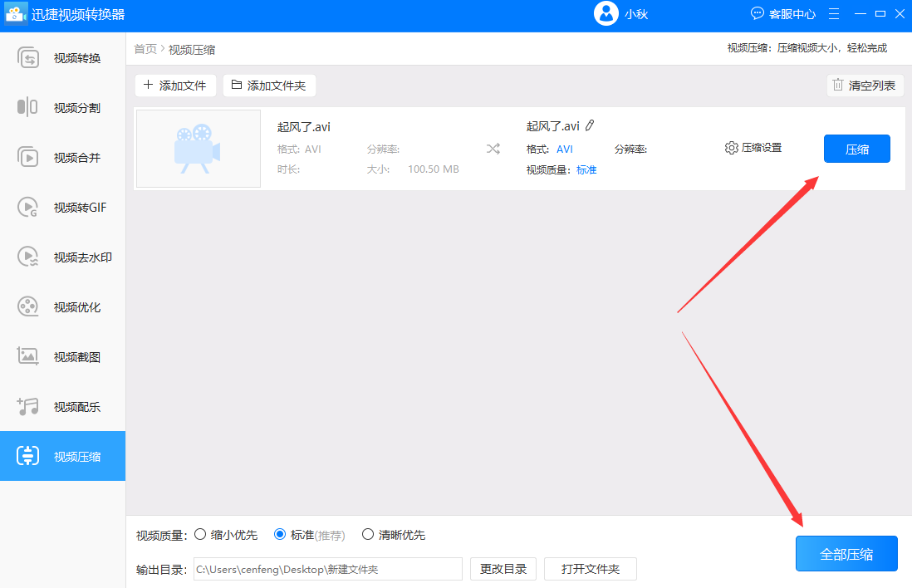Click the shuffle convert arrows icon
The height and width of the screenshot is (588, 912).
pos(493,149)
